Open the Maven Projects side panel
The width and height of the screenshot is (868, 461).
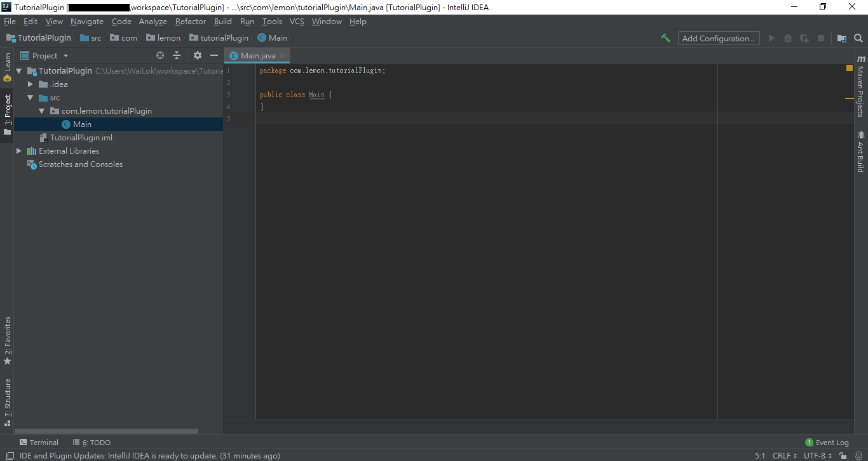click(861, 86)
